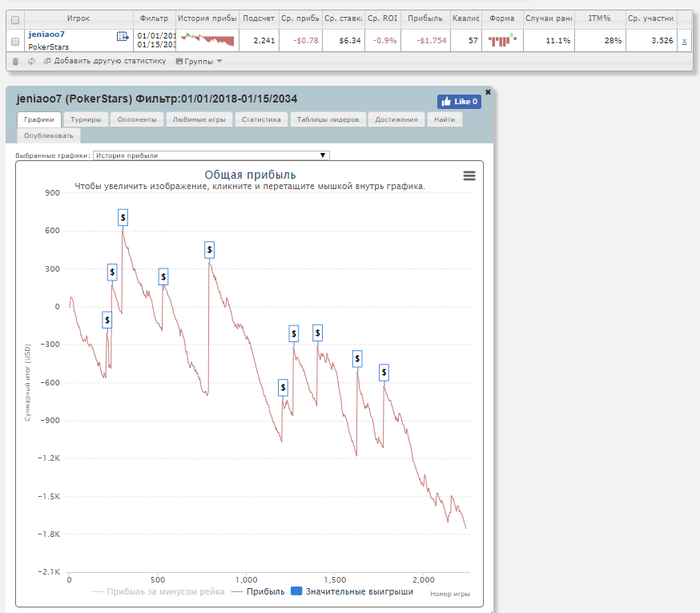This screenshot has width=700, height=613.
Task: Sort by the ITM% column header
Action: tap(599, 18)
